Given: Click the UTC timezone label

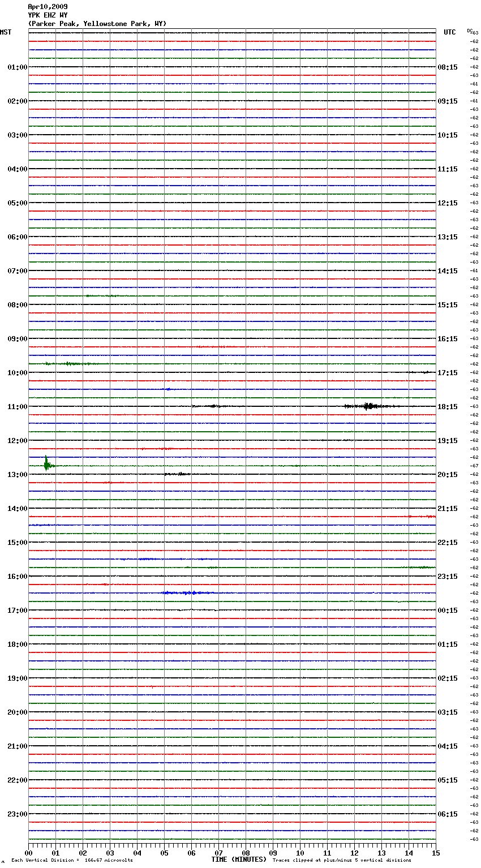Looking at the screenshot, I should tap(449, 32).
